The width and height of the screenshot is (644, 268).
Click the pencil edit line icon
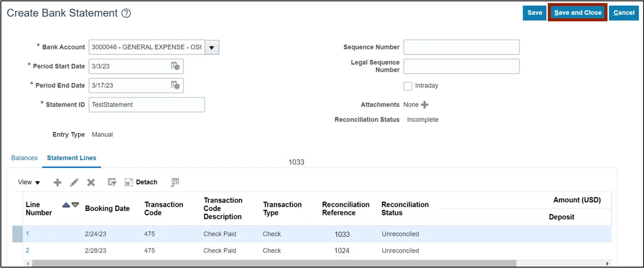point(74,182)
